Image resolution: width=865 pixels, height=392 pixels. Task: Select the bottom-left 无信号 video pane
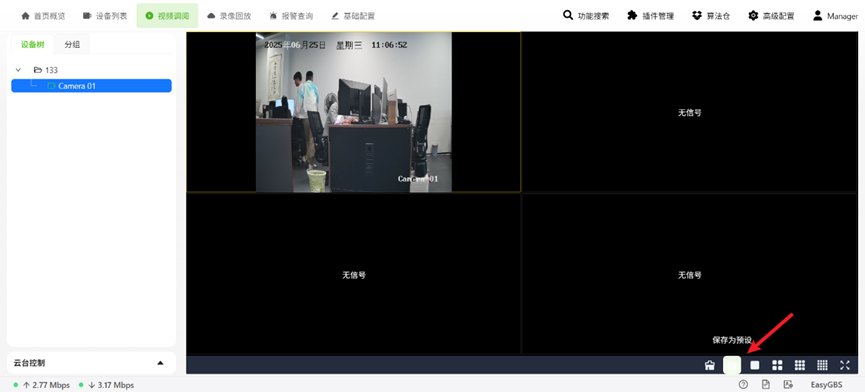(354, 274)
